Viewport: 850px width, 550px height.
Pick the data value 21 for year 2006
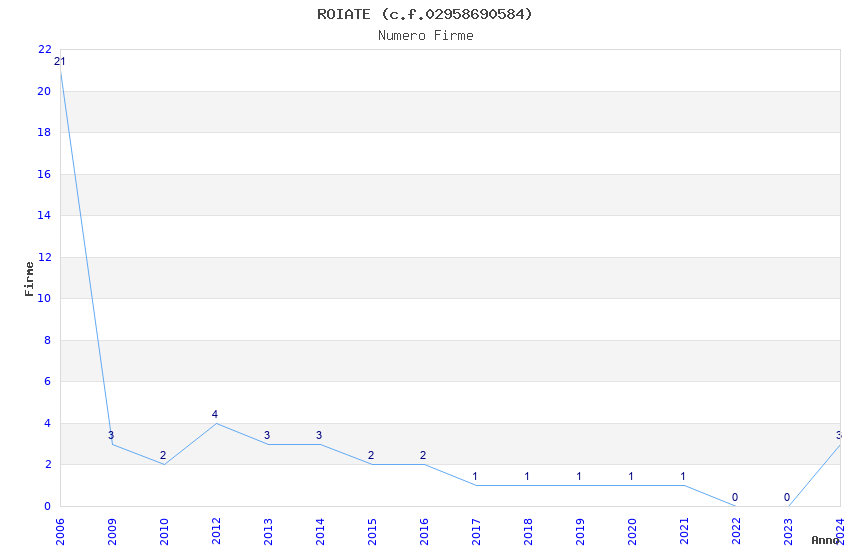[x=60, y=61]
